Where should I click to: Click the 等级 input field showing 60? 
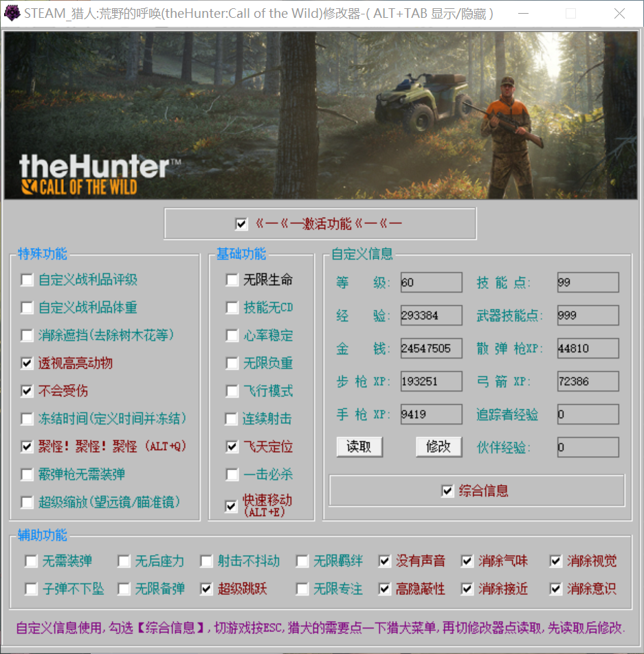tap(431, 282)
